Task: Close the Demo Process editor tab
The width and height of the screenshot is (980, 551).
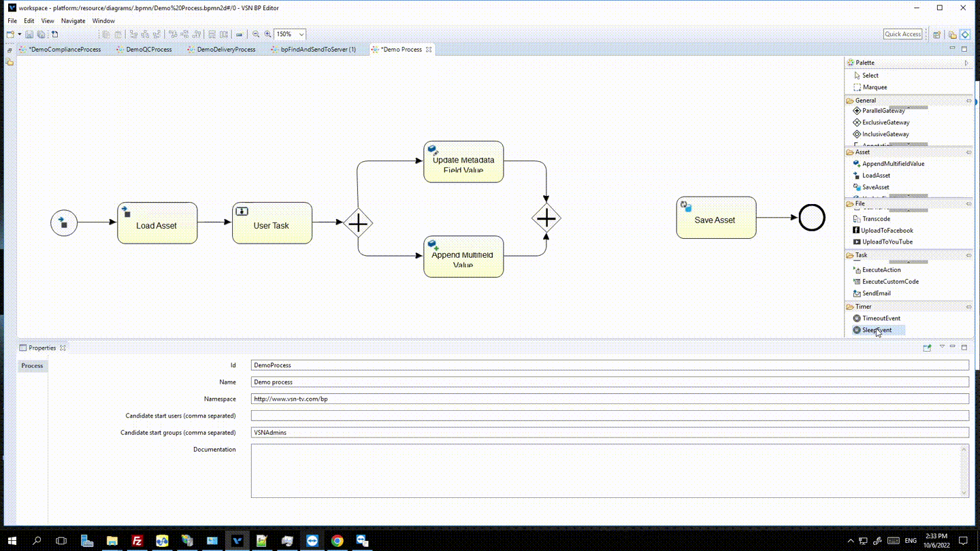Action: pos(429,50)
